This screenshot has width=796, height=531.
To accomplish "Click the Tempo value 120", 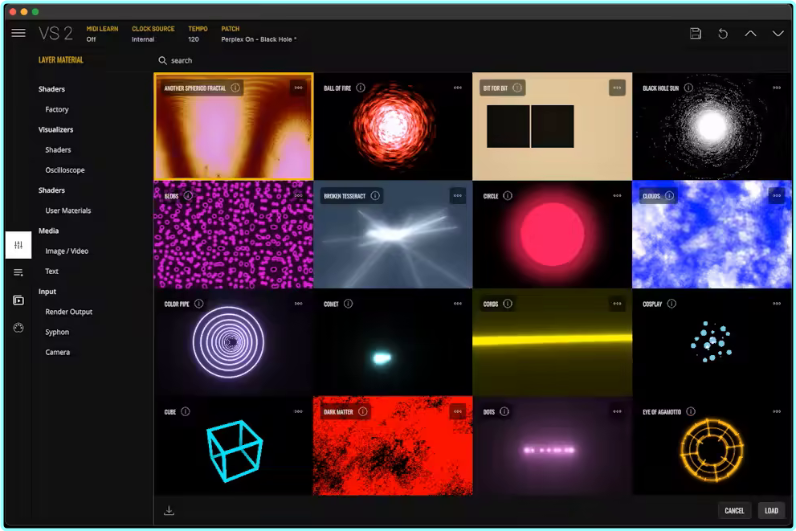I will pyautogui.click(x=193, y=39).
